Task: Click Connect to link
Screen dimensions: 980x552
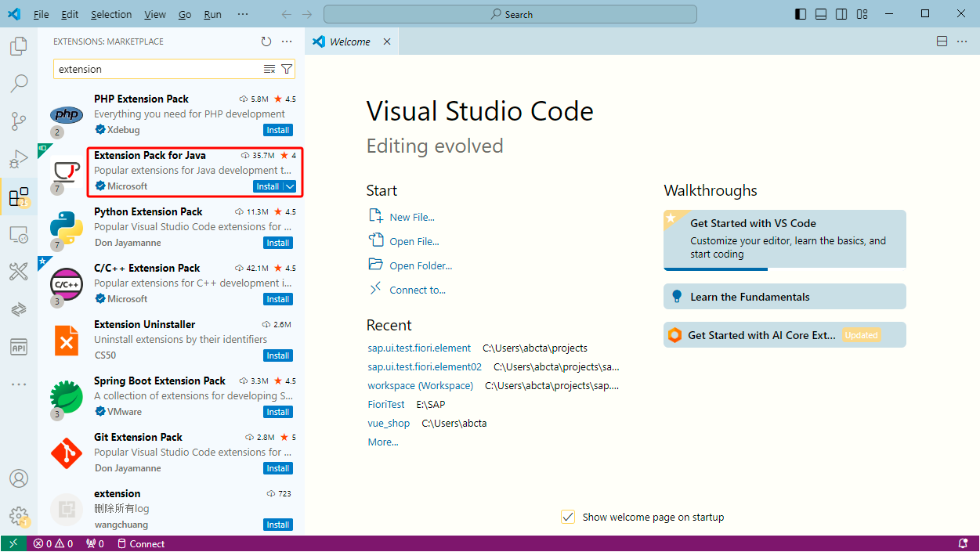Action: tap(418, 290)
